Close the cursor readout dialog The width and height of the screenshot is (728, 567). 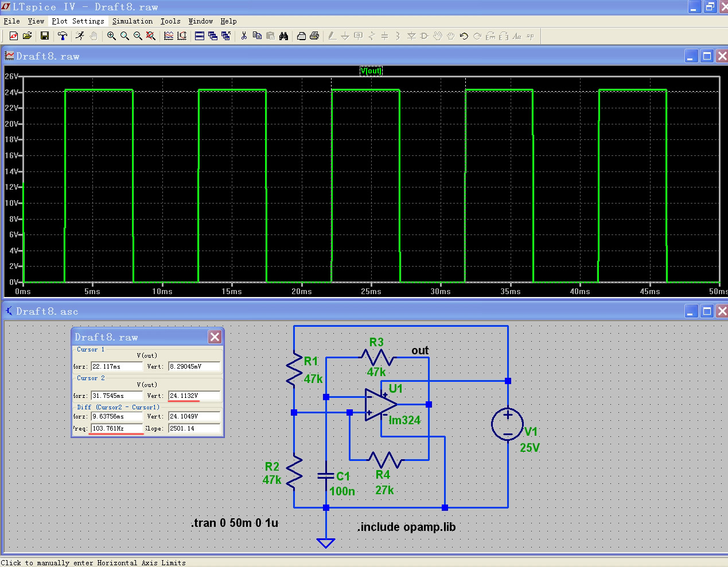(x=215, y=337)
